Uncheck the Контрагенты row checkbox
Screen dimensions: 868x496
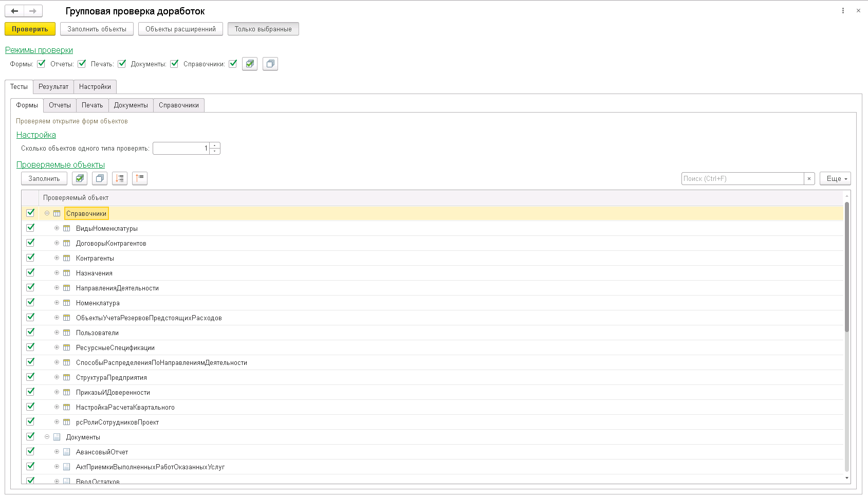30,258
